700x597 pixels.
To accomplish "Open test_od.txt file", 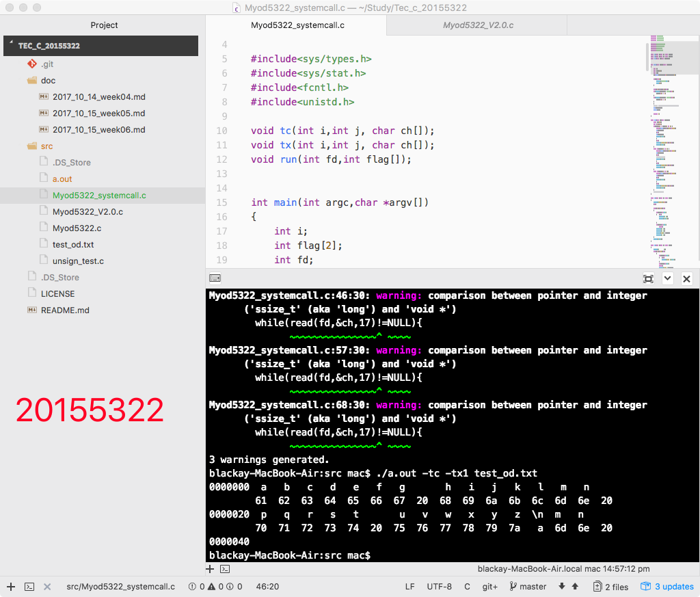I will [73, 245].
